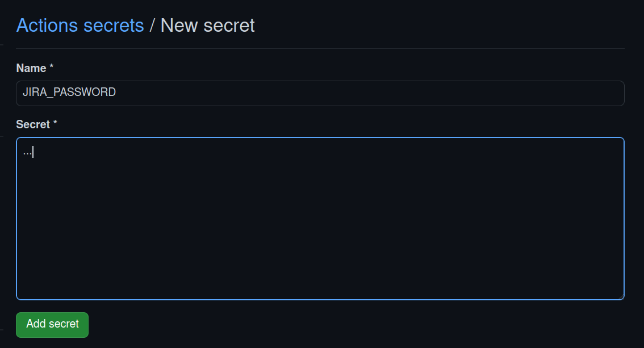Click the asterisk beside the Name label
This screenshot has height=348, width=644.
[52, 68]
